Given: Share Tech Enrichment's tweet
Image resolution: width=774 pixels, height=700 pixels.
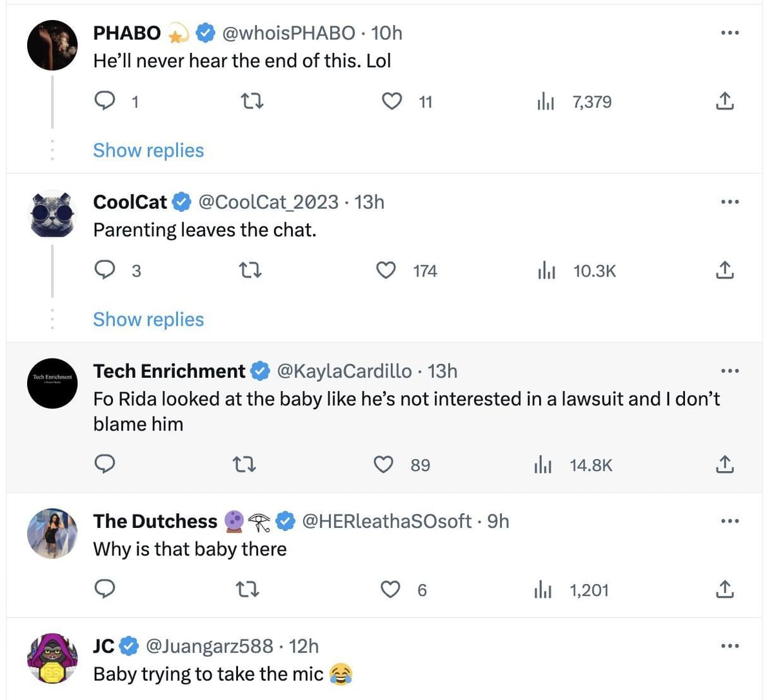Looking at the screenshot, I should (724, 465).
